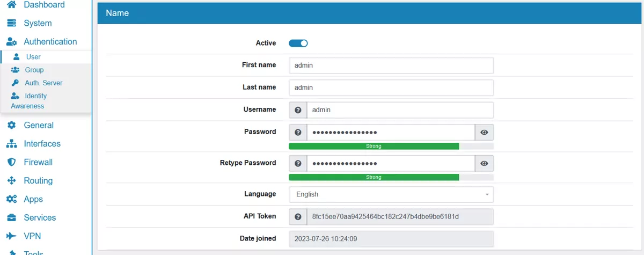Screen dimensions: 644x255
Task: Expand the System menu section
Action: (38, 24)
